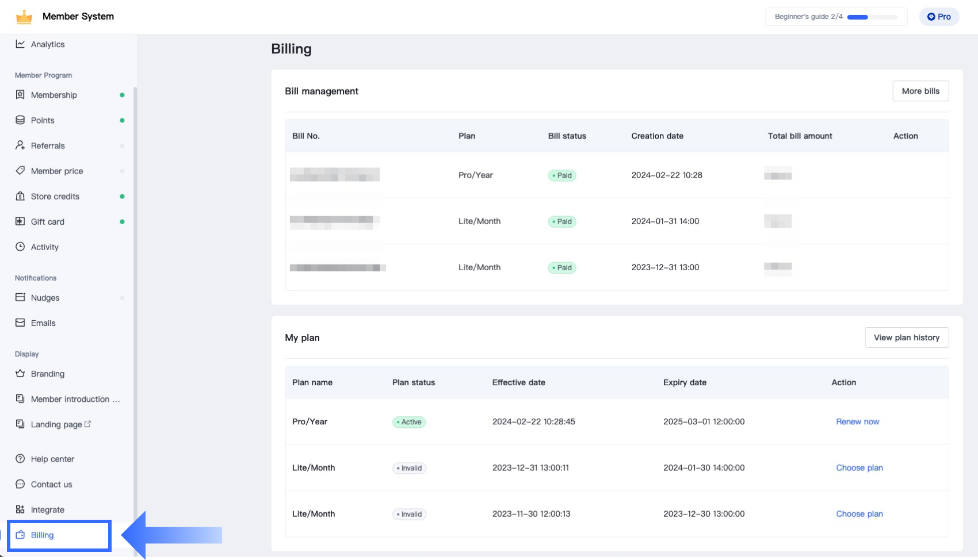Image resolution: width=978 pixels, height=560 pixels.
Task: Open Membership via its badge icon
Action: click(20, 95)
